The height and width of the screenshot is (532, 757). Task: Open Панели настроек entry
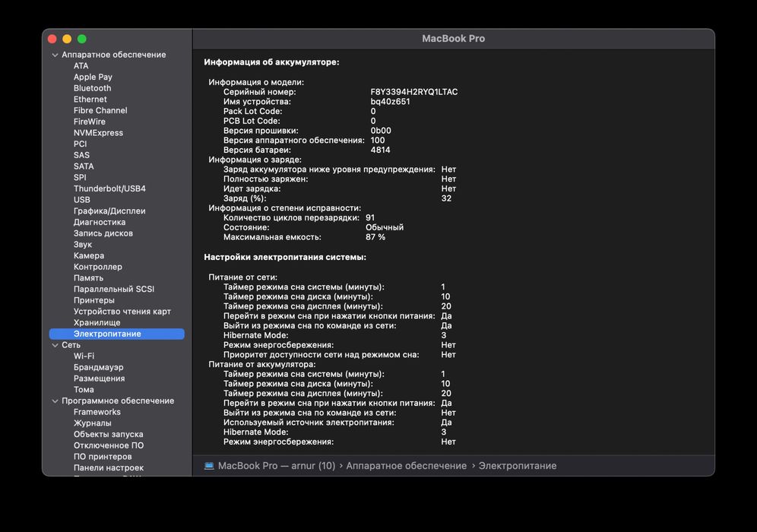[109, 467]
